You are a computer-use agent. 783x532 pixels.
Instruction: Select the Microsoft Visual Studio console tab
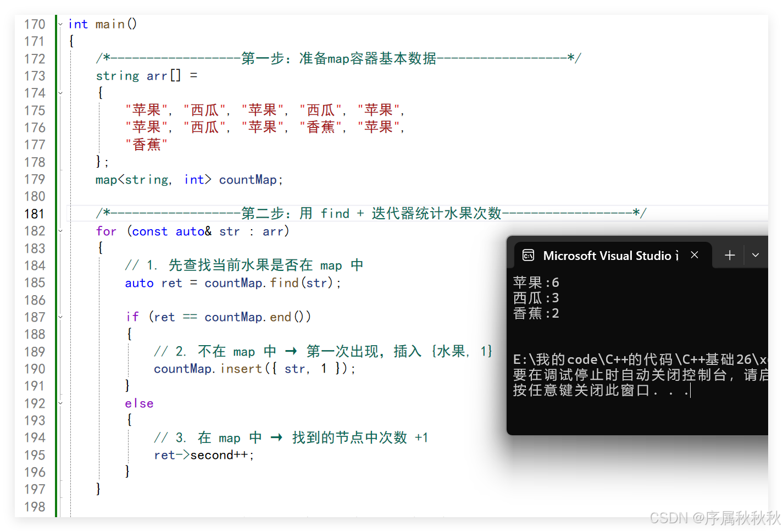coord(613,255)
